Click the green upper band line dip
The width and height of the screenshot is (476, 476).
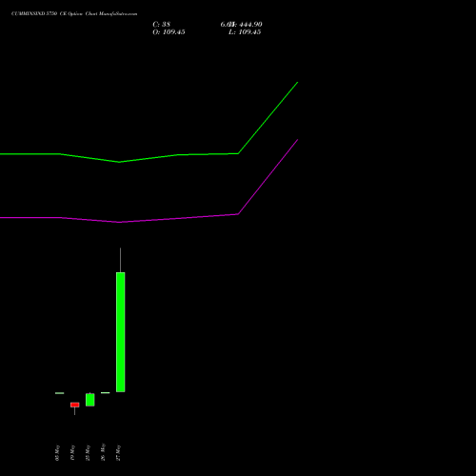pos(119,162)
